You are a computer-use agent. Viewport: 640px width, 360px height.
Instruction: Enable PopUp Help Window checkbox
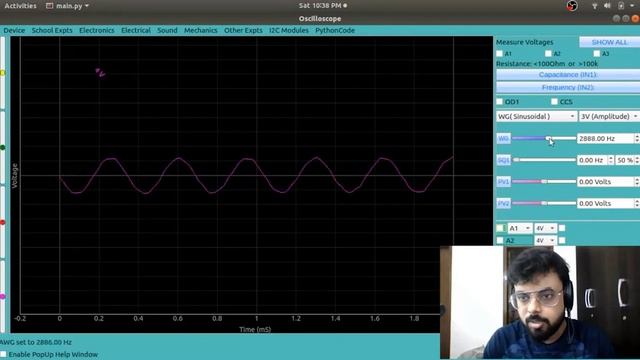coord(3,354)
